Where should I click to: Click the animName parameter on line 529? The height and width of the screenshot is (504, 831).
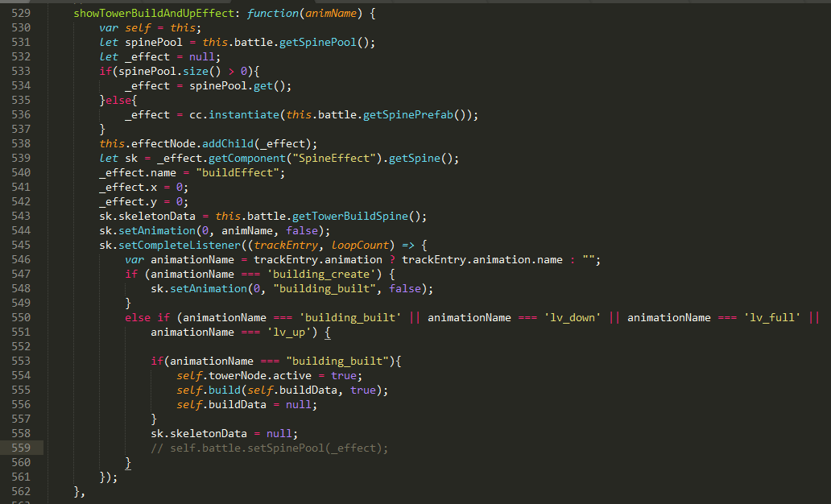(x=331, y=13)
